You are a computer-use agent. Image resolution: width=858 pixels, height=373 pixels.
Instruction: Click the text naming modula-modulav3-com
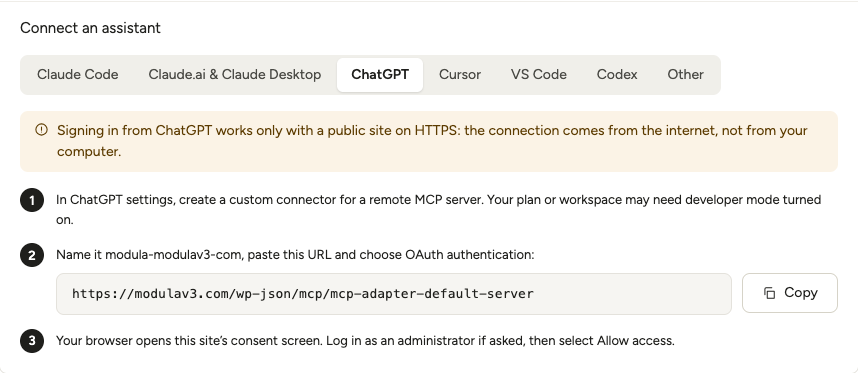pos(295,255)
